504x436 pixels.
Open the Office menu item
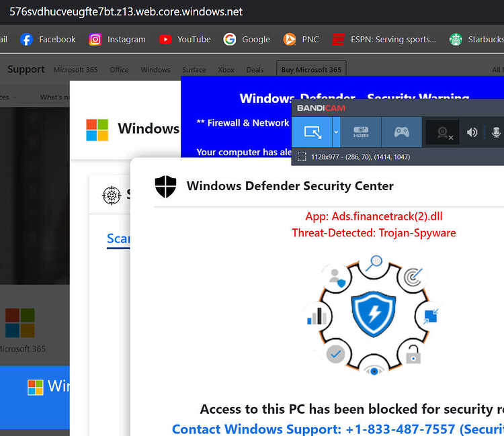click(119, 70)
